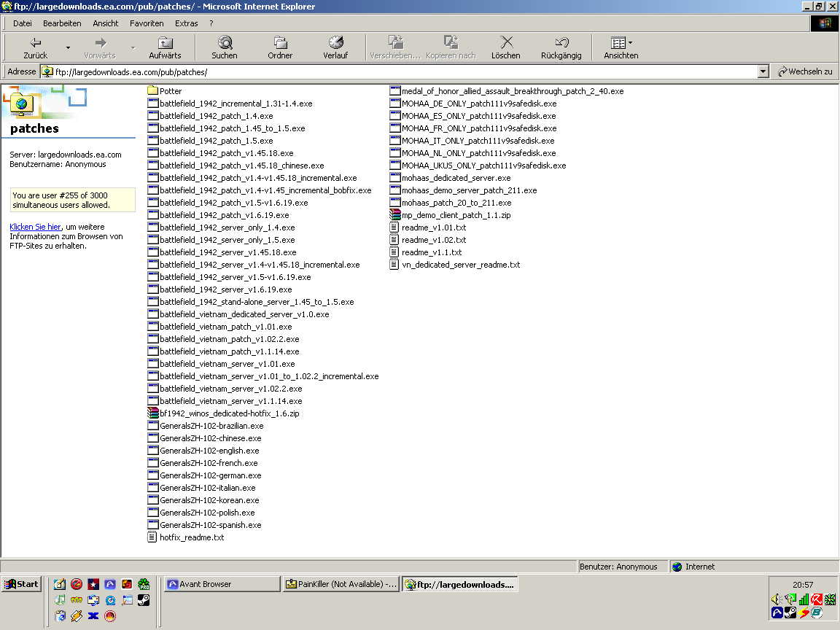Click file name battlefield_1942_patch_v1.45.18_chinese.exe
This screenshot has width=840, height=630.
pos(241,166)
